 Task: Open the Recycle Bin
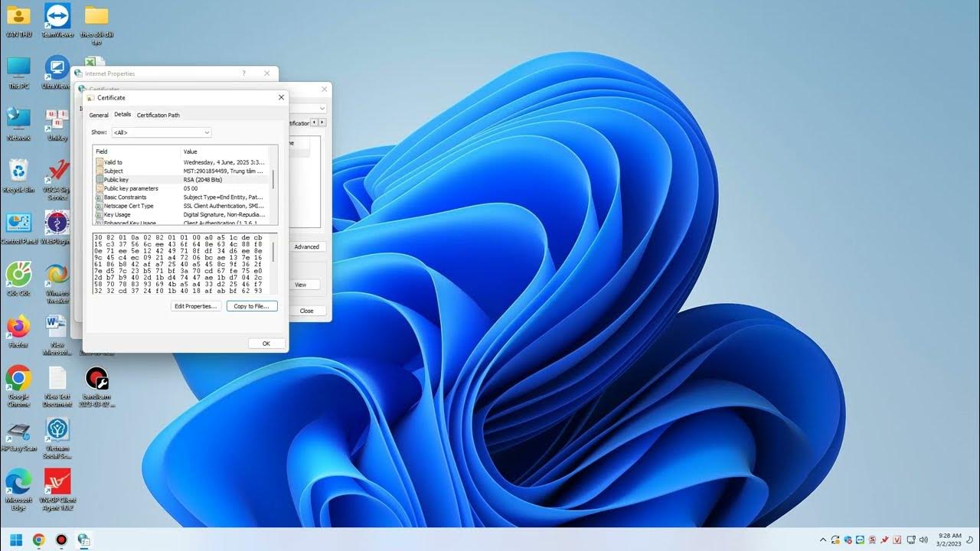point(18,176)
